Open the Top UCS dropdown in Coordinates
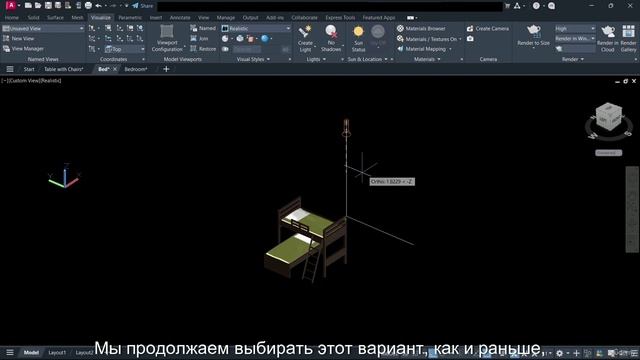640x360 pixels. click(x=124, y=49)
